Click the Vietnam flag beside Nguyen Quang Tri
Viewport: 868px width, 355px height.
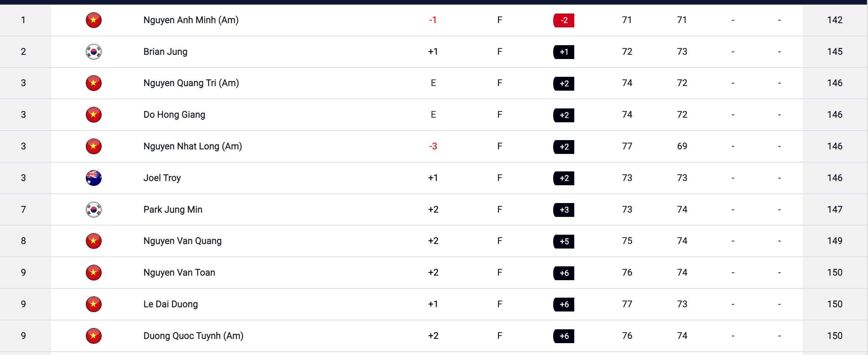click(94, 83)
